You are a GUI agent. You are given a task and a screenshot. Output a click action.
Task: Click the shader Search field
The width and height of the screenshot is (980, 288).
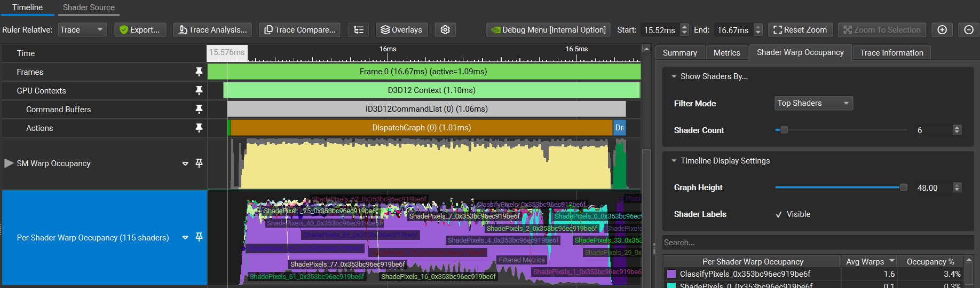(x=817, y=243)
